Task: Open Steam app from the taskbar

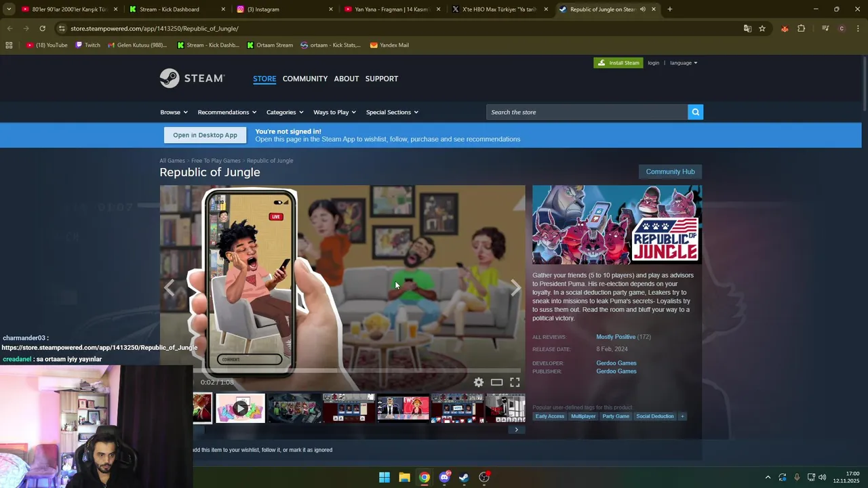Action: [464, 477]
